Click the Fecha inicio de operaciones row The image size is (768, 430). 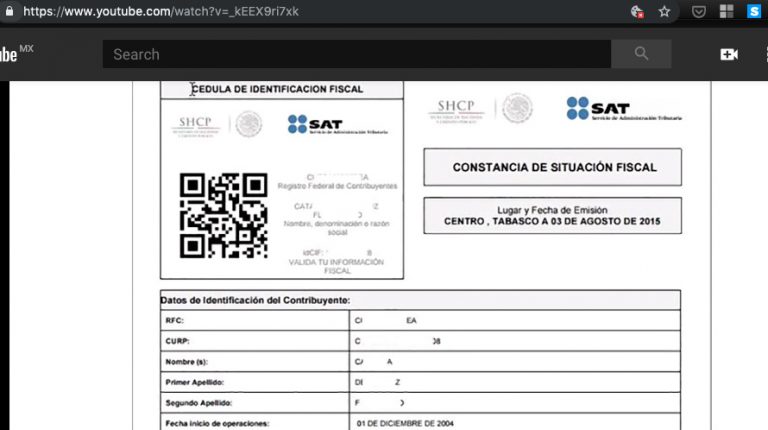(x=420, y=423)
